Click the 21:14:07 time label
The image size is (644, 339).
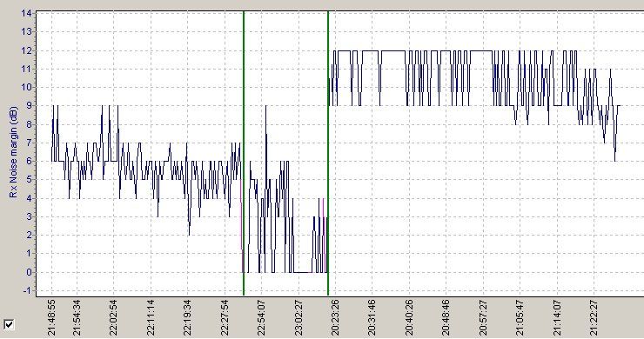coord(557,317)
